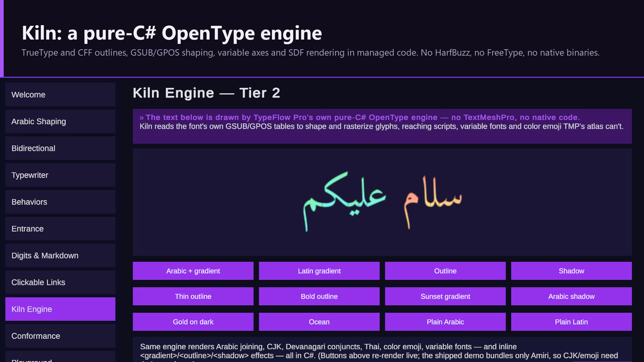This screenshot has width=644, height=362.
Task: Click the line 'Kiln reads the font's own GSUB/GPOS tables'
Action: 381,127
